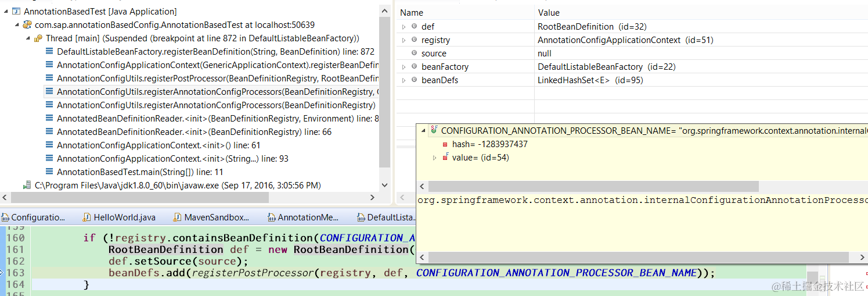This screenshot has height=296, width=868.
Task: Click the Java Application launch icon
Action: (16, 12)
